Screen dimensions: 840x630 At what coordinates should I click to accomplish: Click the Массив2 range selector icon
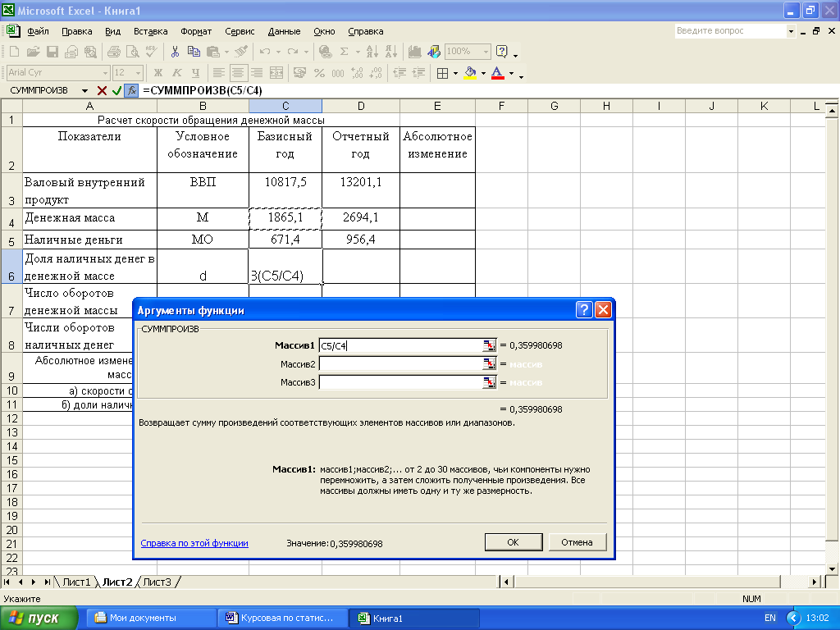point(489,364)
